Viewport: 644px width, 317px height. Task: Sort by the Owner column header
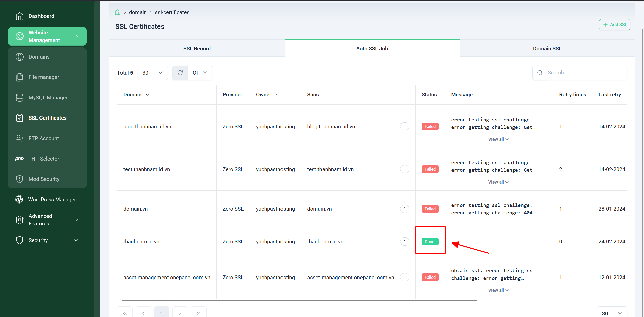click(267, 95)
